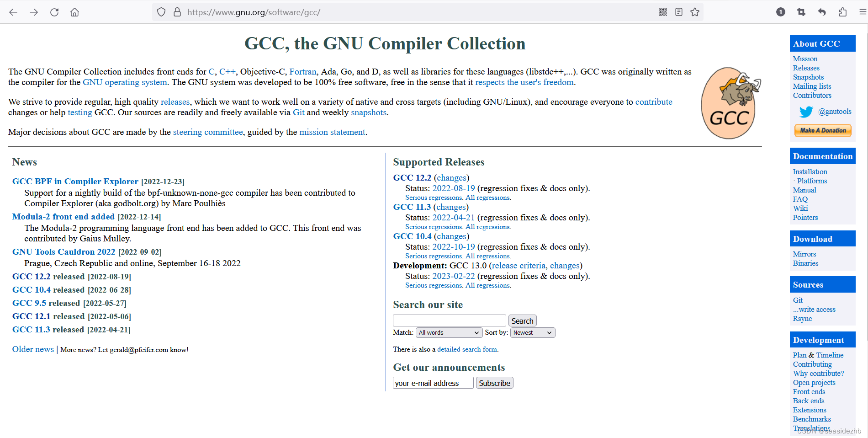Reload the GCC page
Viewport: 868px width, 438px height.
tap(54, 12)
